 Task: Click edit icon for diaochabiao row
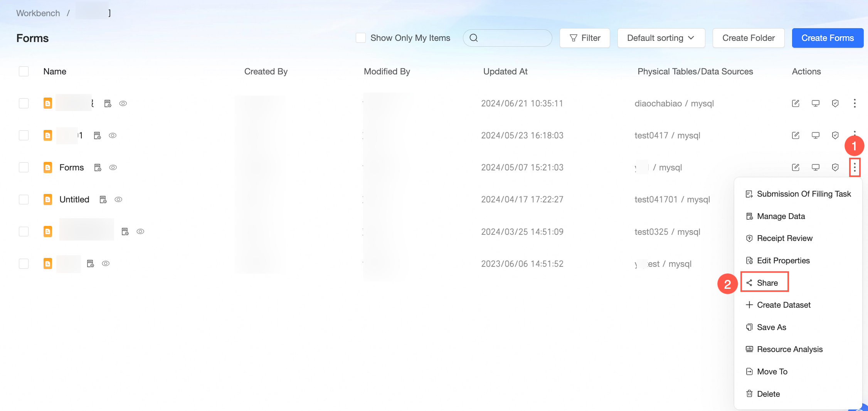click(796, 103)
